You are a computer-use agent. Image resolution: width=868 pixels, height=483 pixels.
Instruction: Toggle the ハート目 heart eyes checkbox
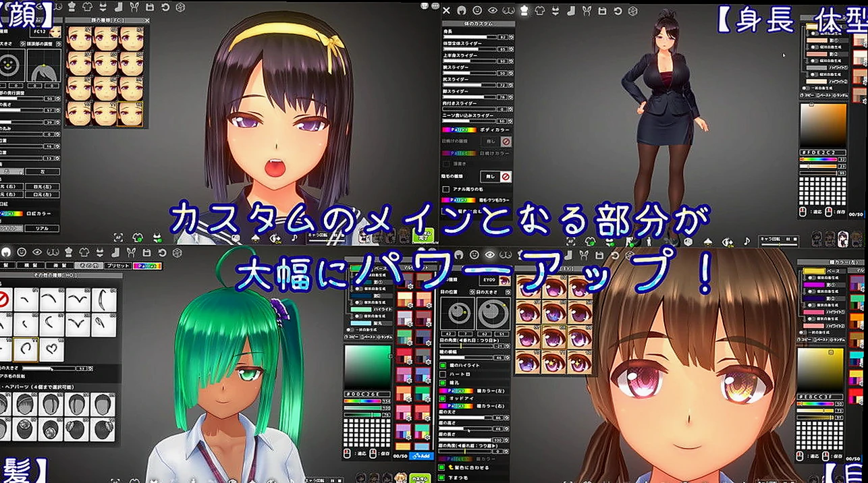pos(443,373)
